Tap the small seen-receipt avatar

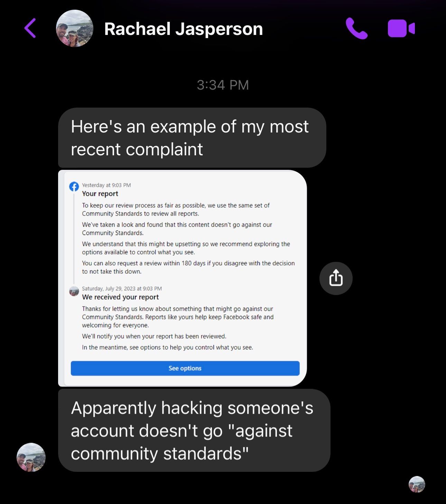(417, 484)
